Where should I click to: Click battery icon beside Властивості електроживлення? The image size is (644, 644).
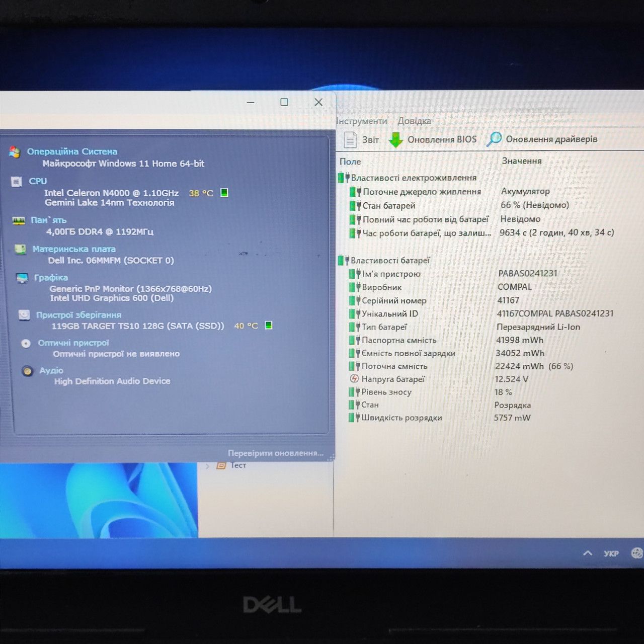click(x=344, y=178)
